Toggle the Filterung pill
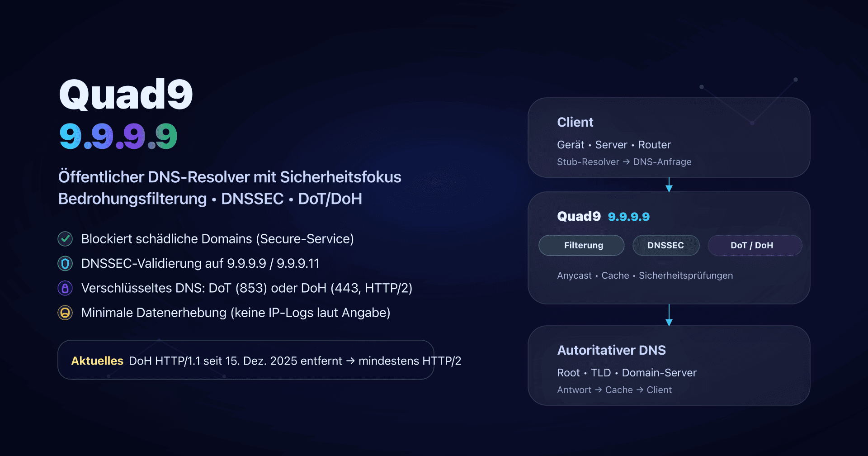 pos(581,245)
